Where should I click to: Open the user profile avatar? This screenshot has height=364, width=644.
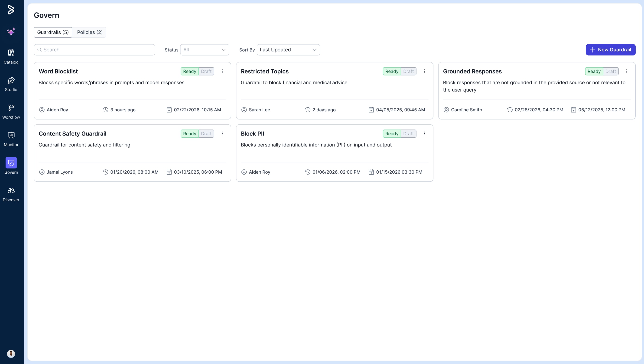click(x=11, y=354)
